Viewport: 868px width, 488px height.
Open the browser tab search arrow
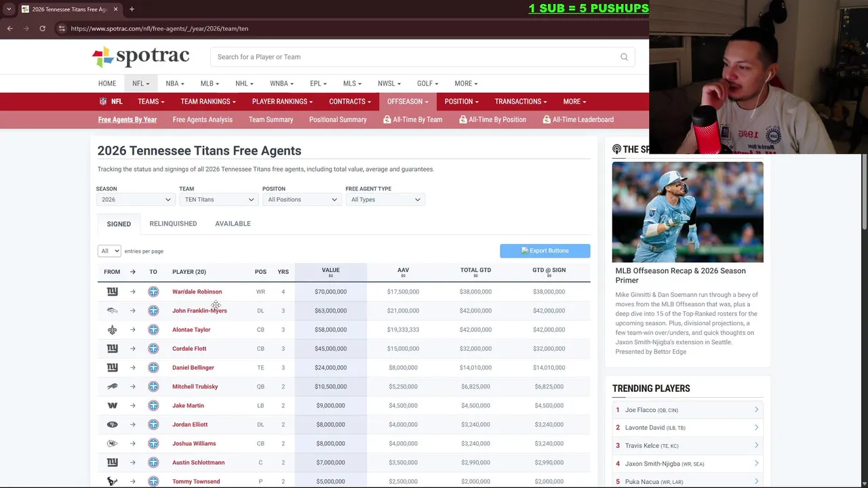(8, 9)
